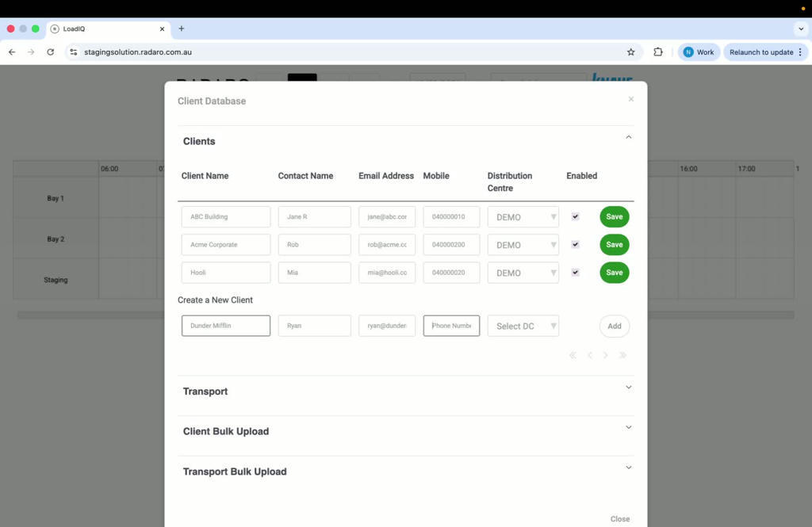Screen dimensions: 812x527
Task: Click the Jane R contact name field
Action: [314, 217]
